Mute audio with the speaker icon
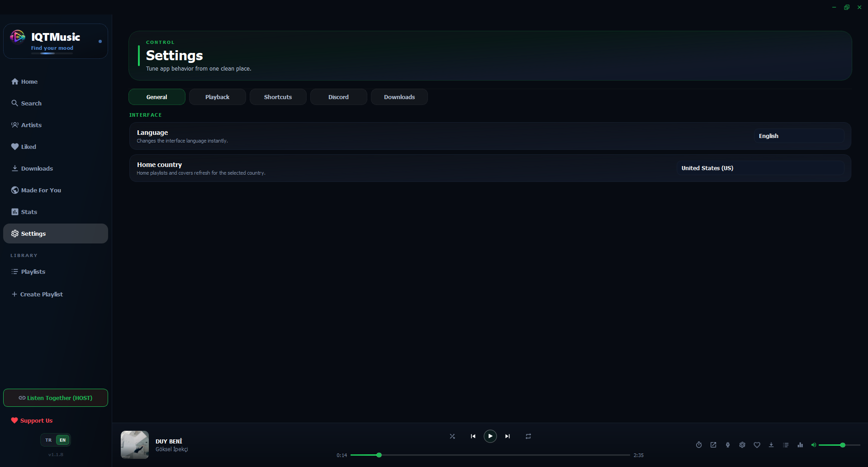Viewport: 868px width, 467px height. point(813,445)
